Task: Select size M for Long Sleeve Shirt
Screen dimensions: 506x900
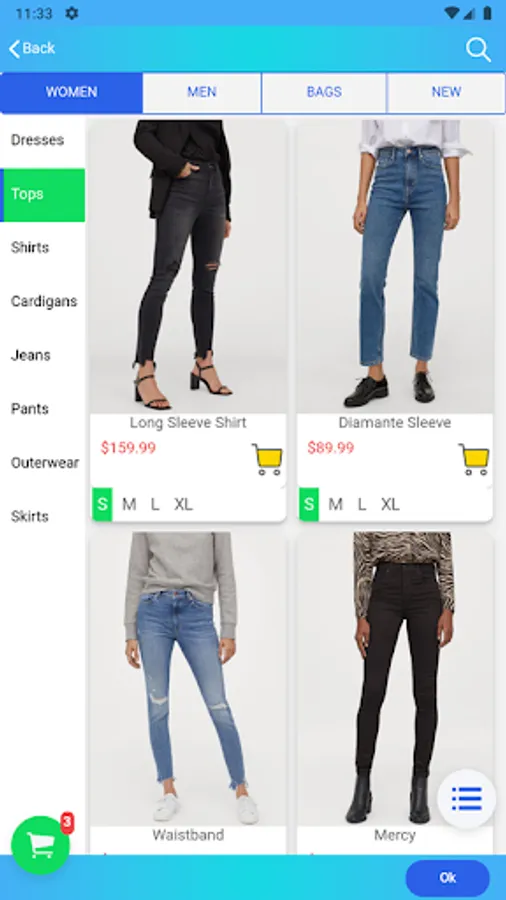Action: pyautogui.click(x=129, y=505)
